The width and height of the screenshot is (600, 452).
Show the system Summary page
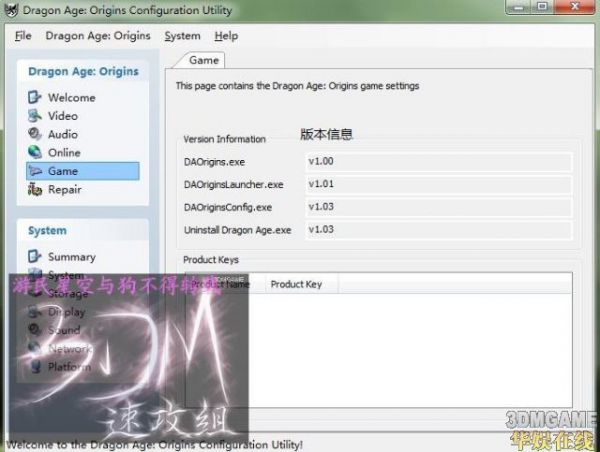(x=71, y=257)
